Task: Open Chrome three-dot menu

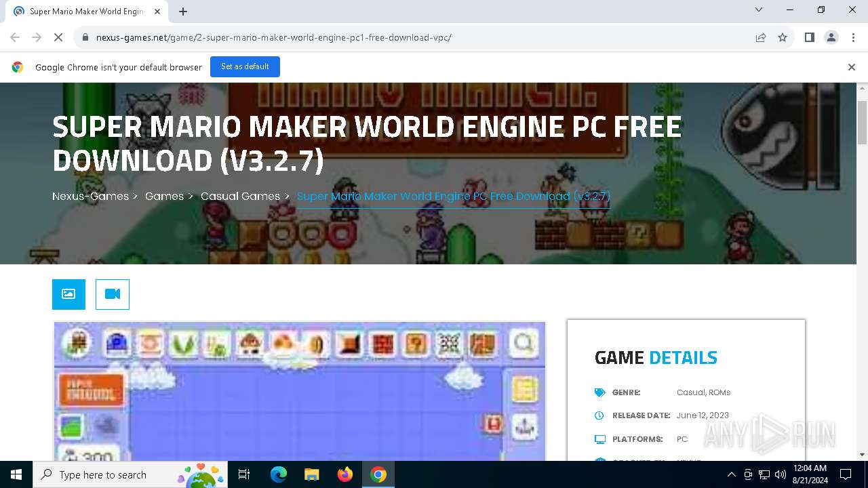Action: click(852, 37)
